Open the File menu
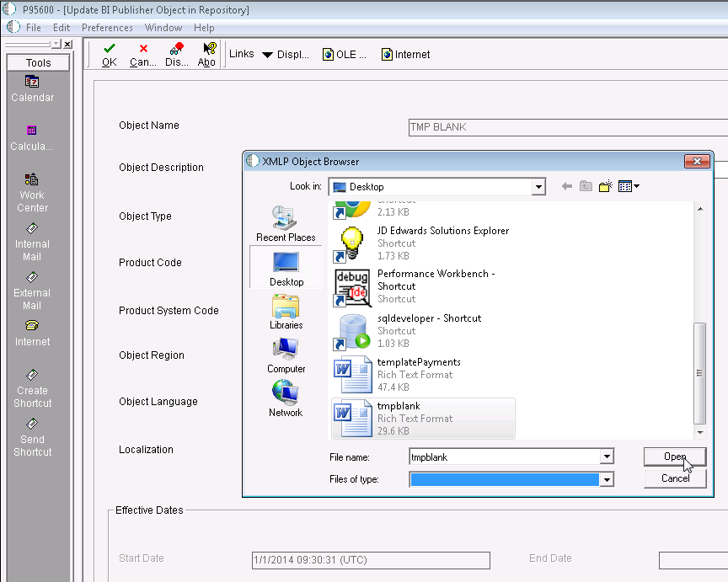The image size is (728, 582). (x=34, y=28)
